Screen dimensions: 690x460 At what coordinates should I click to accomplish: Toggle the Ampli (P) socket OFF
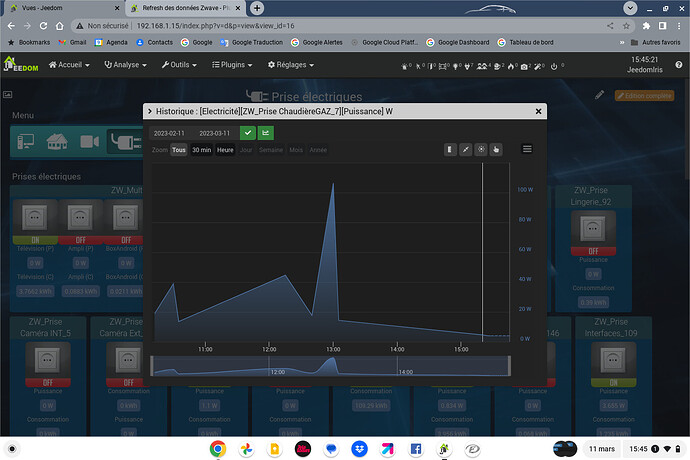tap(81, 222)
